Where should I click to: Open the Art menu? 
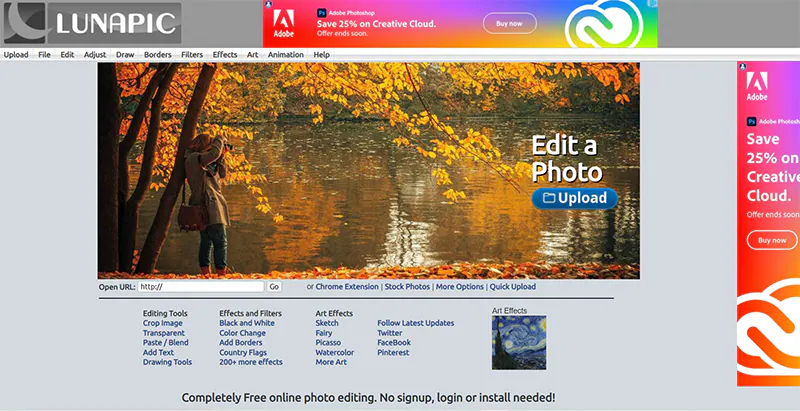pyautogui.click(x=253, y=55)
